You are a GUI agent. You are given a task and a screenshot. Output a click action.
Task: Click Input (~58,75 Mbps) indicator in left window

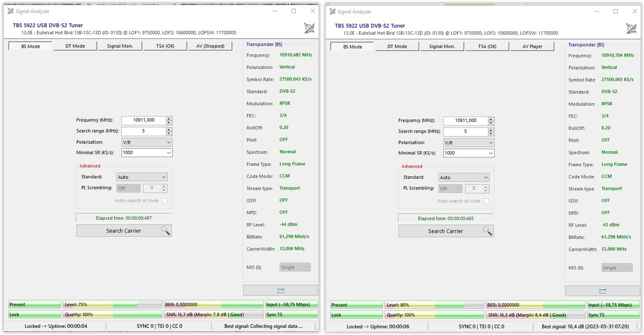click(291, 304)
